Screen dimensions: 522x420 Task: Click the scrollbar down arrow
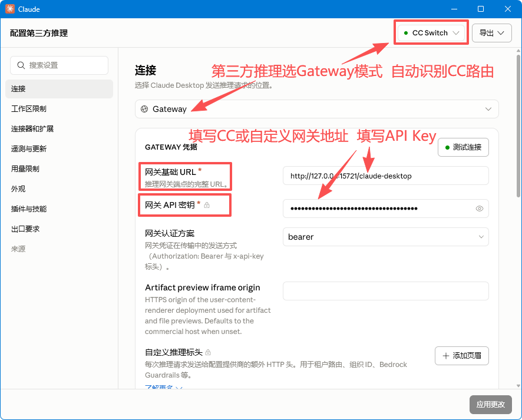pyautogui.click(x=518, y=386)
